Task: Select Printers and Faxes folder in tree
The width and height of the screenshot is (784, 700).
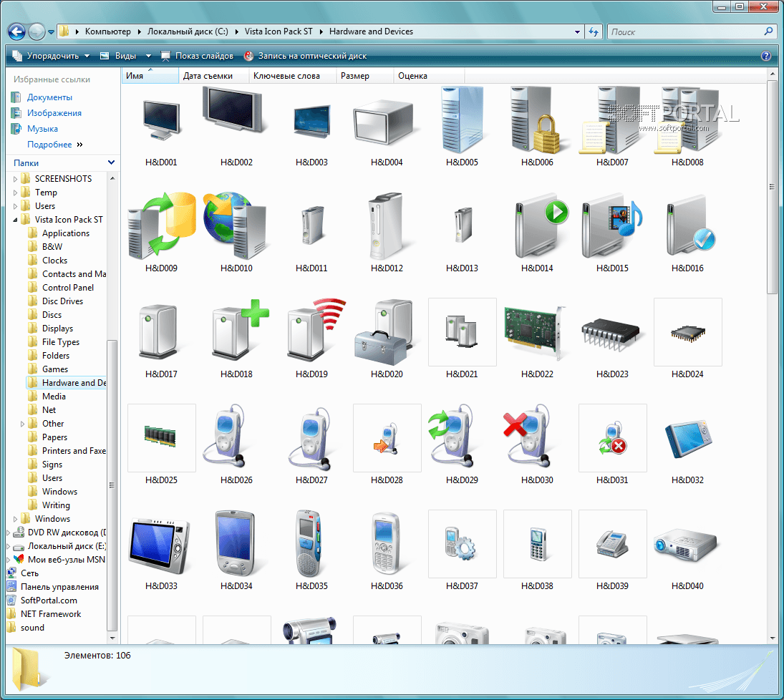Action: pyautogui.click(x=74, y=450)
